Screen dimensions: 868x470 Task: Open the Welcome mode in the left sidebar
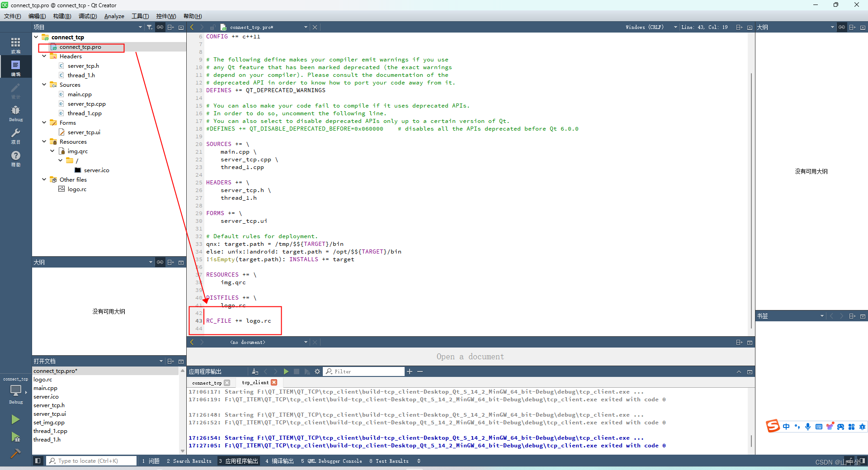[15, 45]
